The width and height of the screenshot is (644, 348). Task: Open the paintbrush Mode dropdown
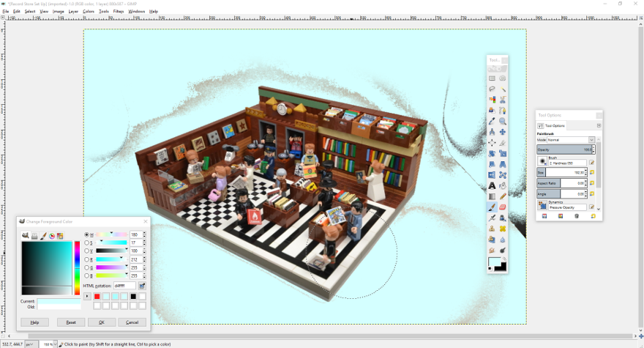point(571,140)
